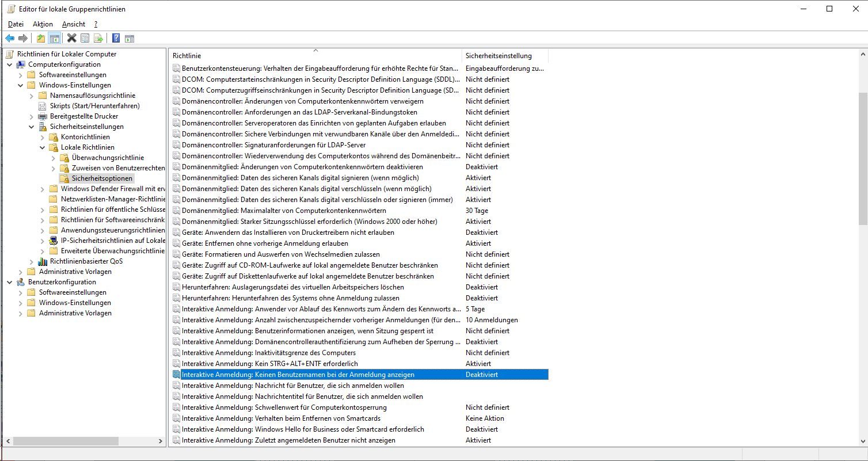
Task: Expand the Kontorichtlinien node
Action: (x=43, y=137)
